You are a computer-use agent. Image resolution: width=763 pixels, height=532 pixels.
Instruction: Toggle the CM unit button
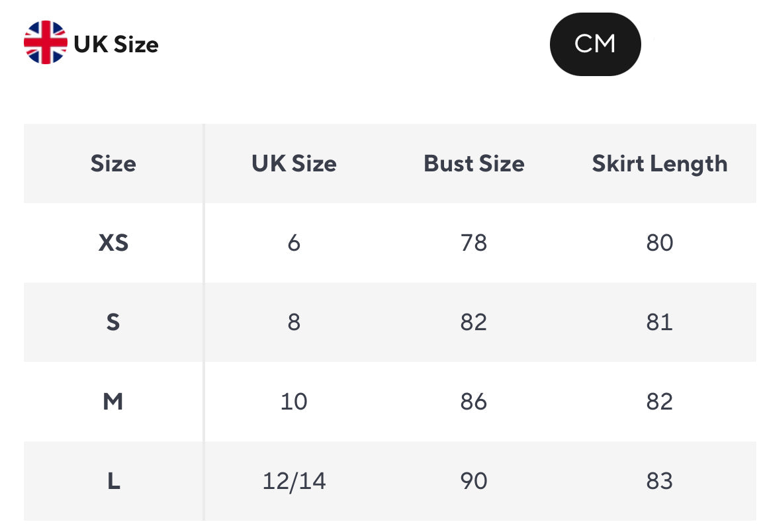(595, 44)
